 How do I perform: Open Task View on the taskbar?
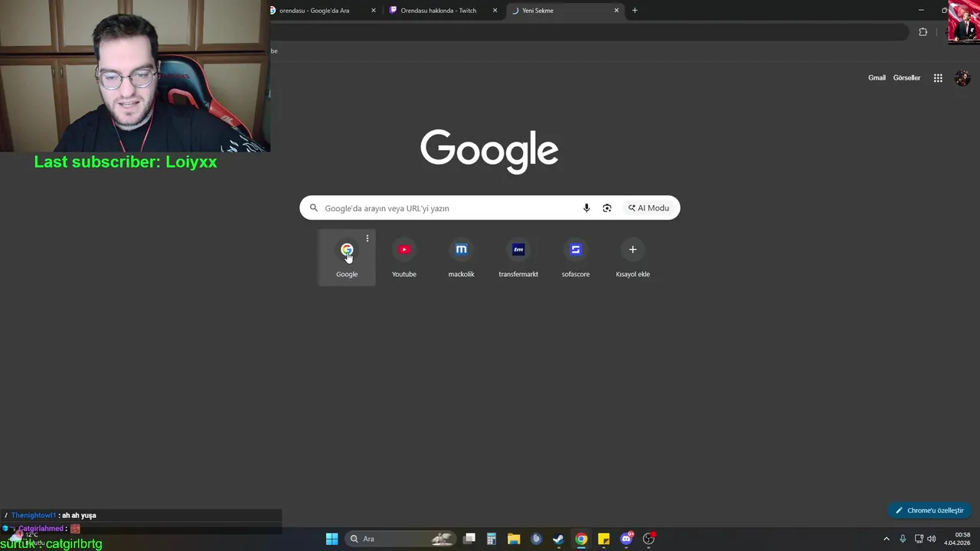469,539
